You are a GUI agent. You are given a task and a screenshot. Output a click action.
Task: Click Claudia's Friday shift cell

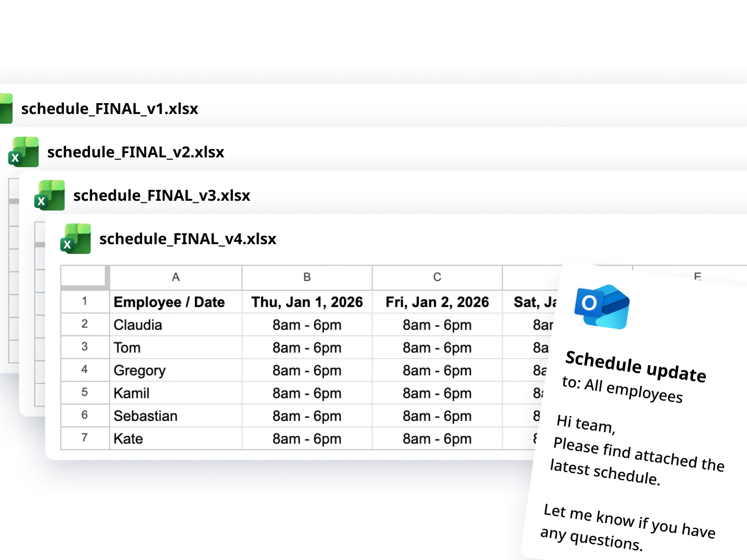click(x=437, y=325)
